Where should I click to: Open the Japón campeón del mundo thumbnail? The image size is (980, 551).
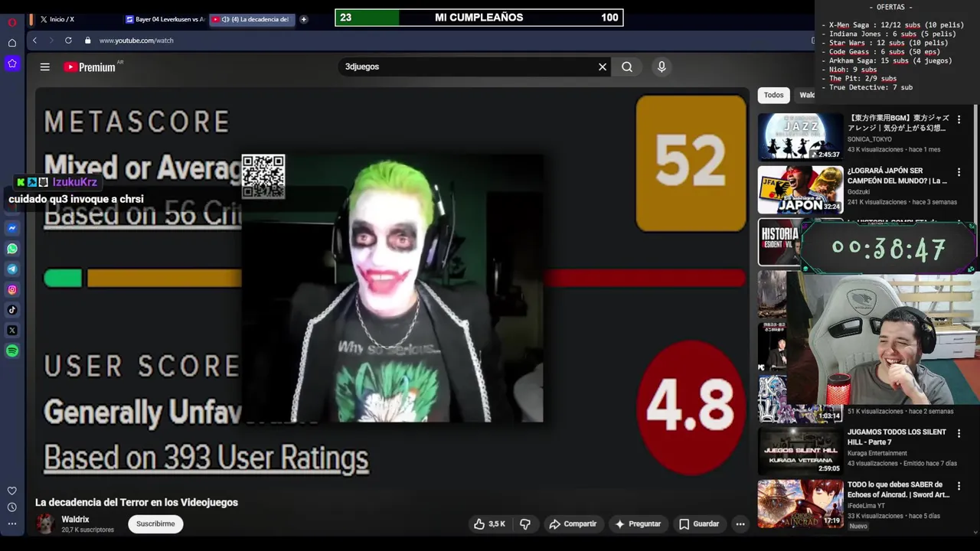tap(800, 189)
